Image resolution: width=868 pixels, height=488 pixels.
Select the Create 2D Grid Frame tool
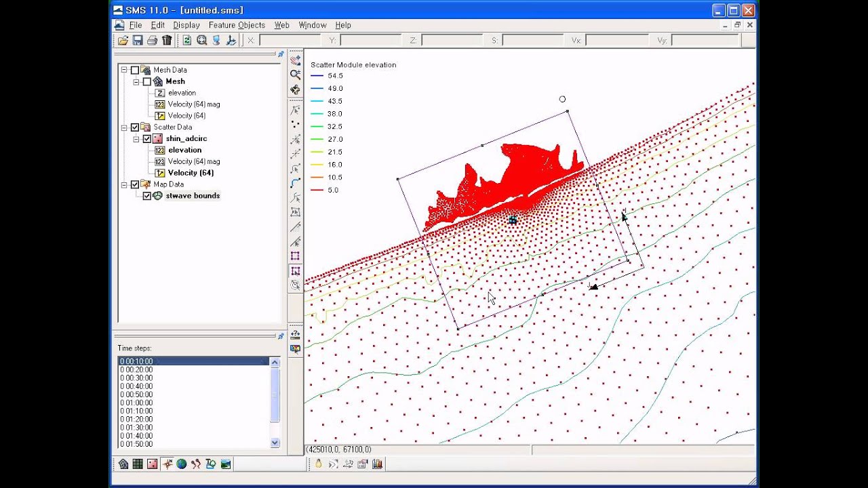[x=296, y=256]
